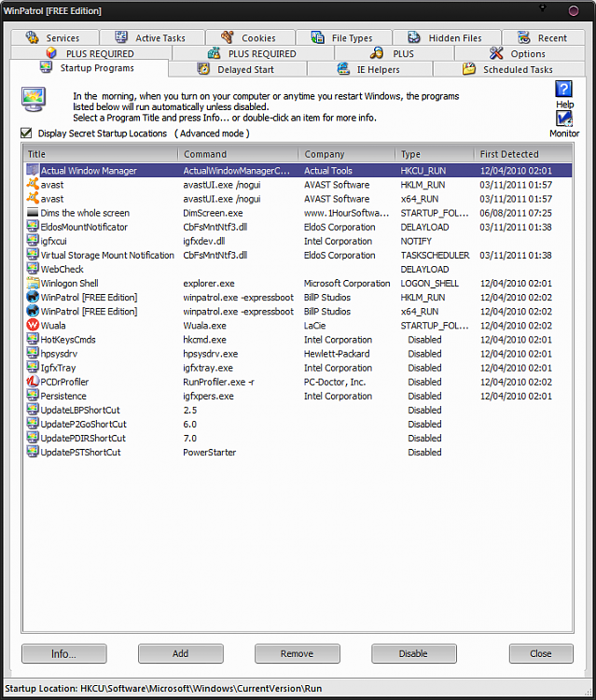The width and height of the screenshot is (596, 700).
Task: Click the NOTIFY type cell
Action: [416, 241]
